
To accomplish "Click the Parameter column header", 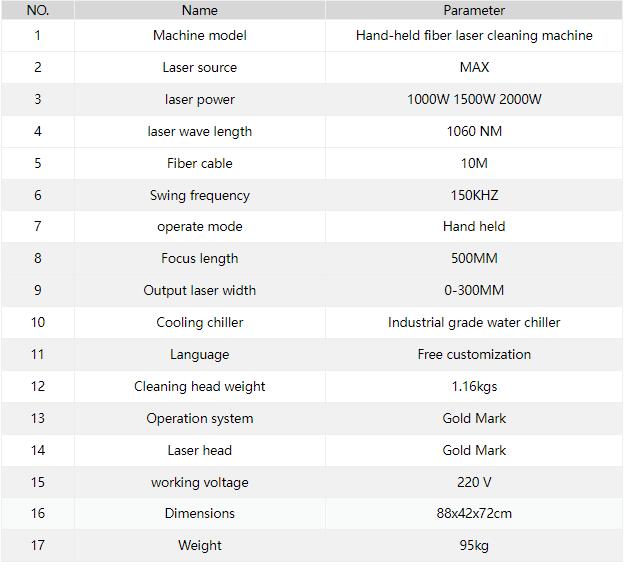I will [x=474, y=10].
